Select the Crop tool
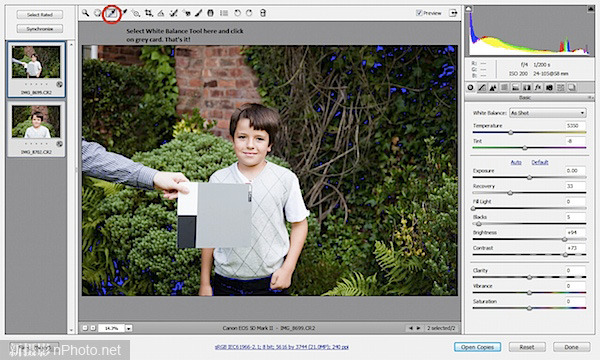The width and height of the screenshot is (600, 360). tap(149, 13)
